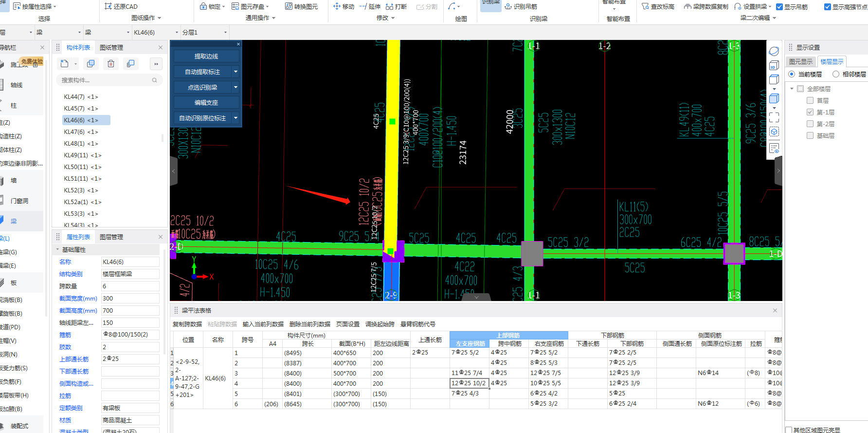Select 梁 in the navigation sidebar
The height and width of the screenshot is (433, 868).
(x=14, y=221)
